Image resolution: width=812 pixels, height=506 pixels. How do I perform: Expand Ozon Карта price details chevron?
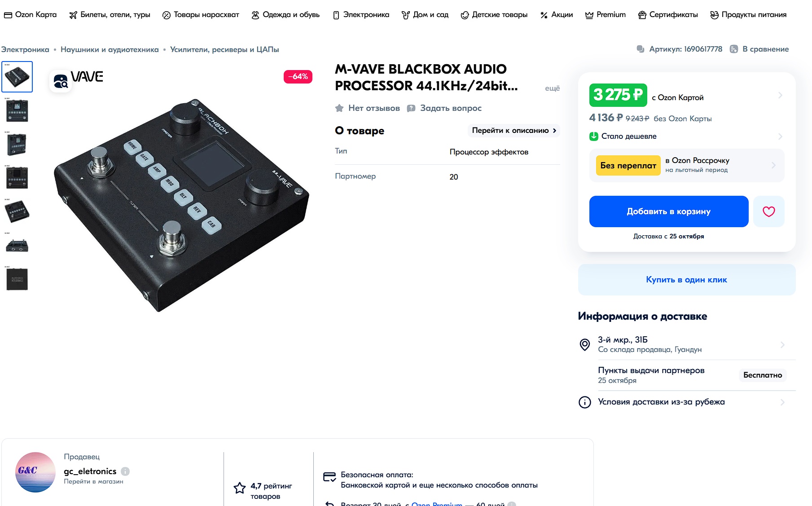(780, 95)
